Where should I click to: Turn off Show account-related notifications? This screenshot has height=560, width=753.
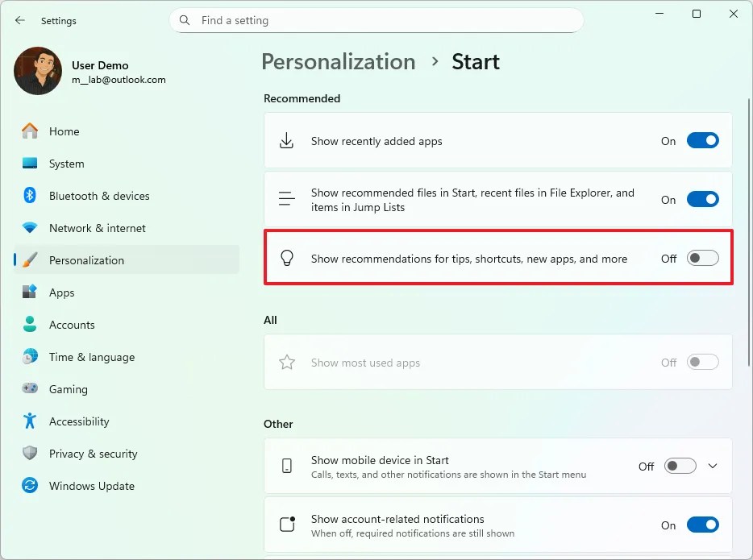(702, 525)
